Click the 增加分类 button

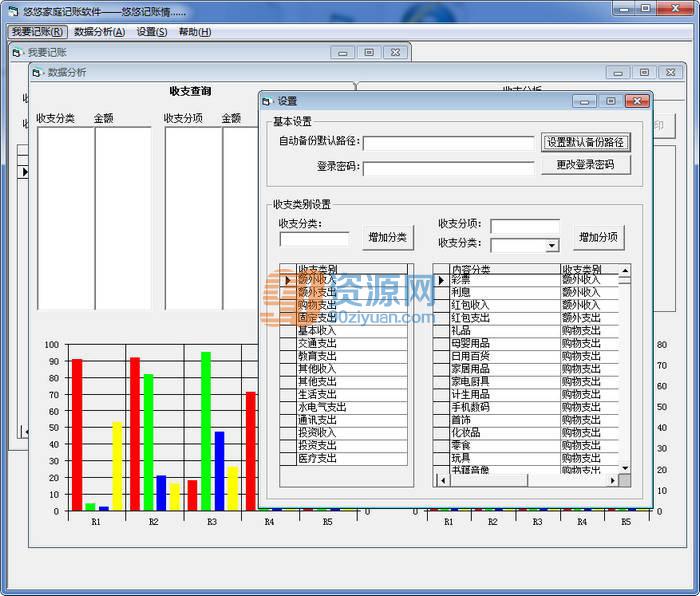tap(388, 237)
